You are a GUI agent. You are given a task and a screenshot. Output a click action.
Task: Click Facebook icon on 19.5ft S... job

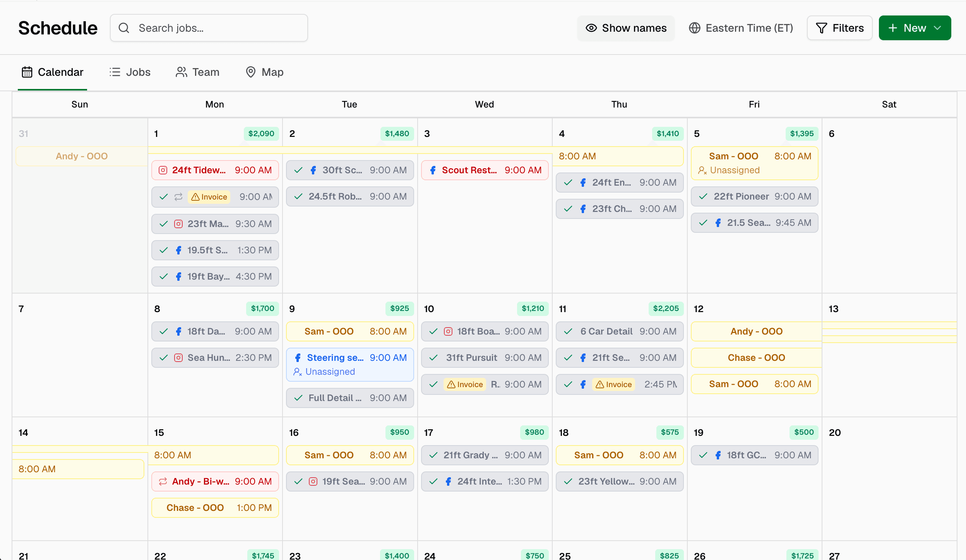(178, 250)
